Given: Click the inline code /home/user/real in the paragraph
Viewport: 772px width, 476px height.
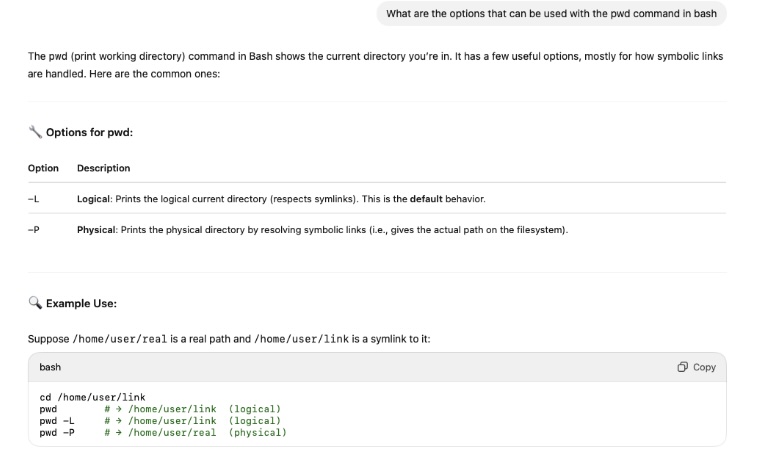Looking at the screenshot, I should (120, 339).
